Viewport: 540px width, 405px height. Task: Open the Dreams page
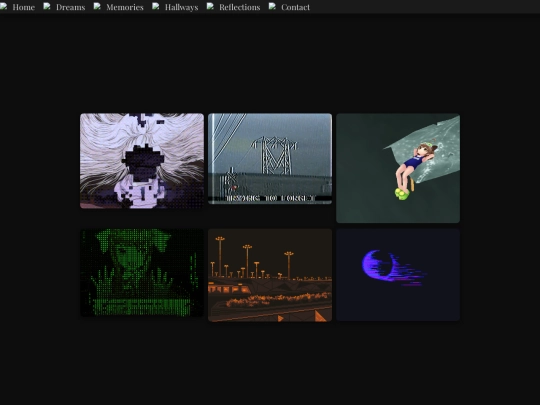click(71, 7)
